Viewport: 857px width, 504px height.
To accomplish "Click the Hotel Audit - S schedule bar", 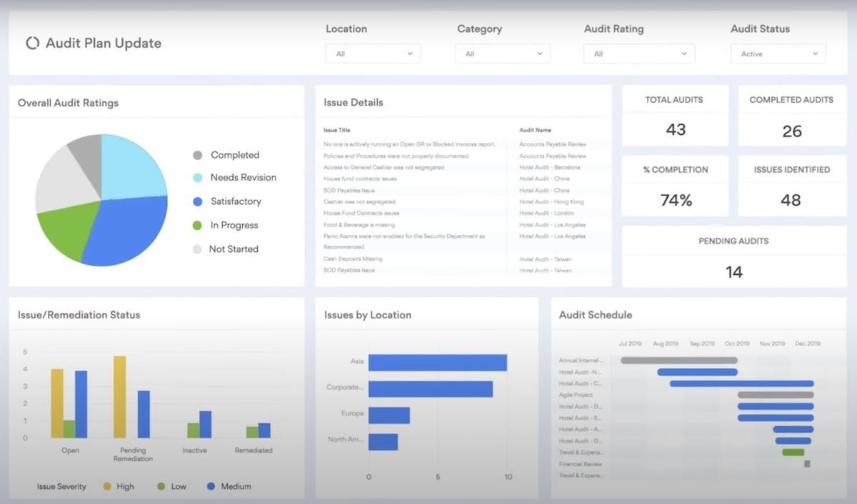I will 776,418.
